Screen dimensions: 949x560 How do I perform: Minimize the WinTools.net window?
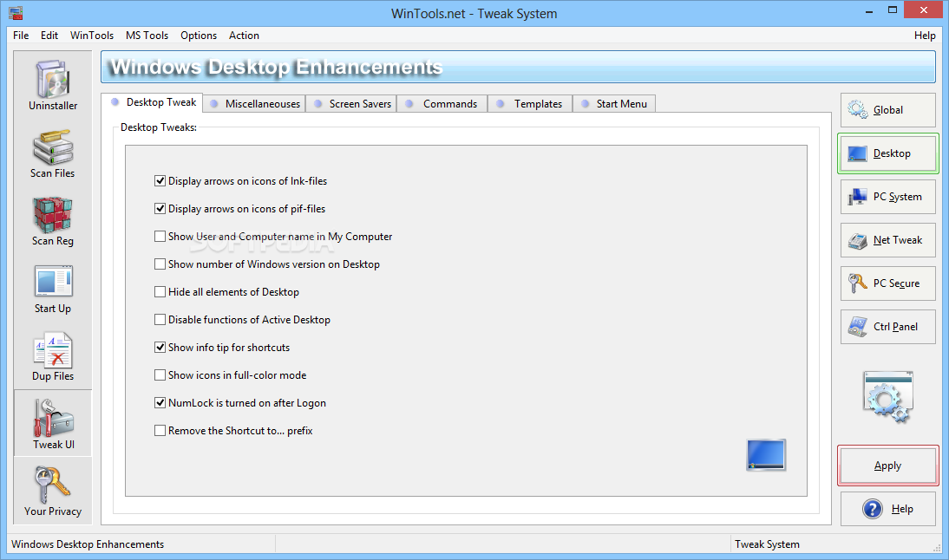coord(869,10)
